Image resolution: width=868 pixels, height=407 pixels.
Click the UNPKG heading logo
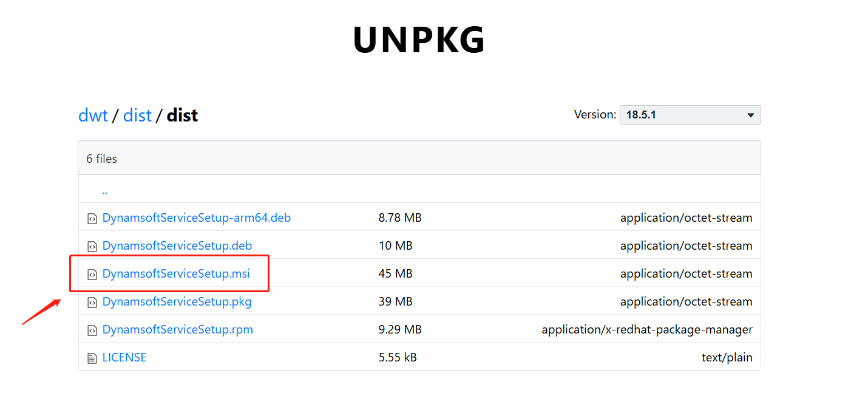pyautogui.click(x=419, y=41)
